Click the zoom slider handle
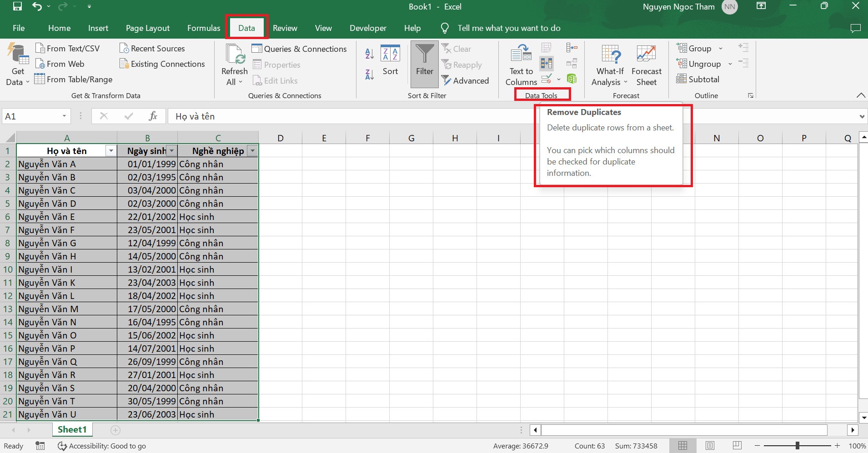868x453 pixels. (x=797, y=446)
